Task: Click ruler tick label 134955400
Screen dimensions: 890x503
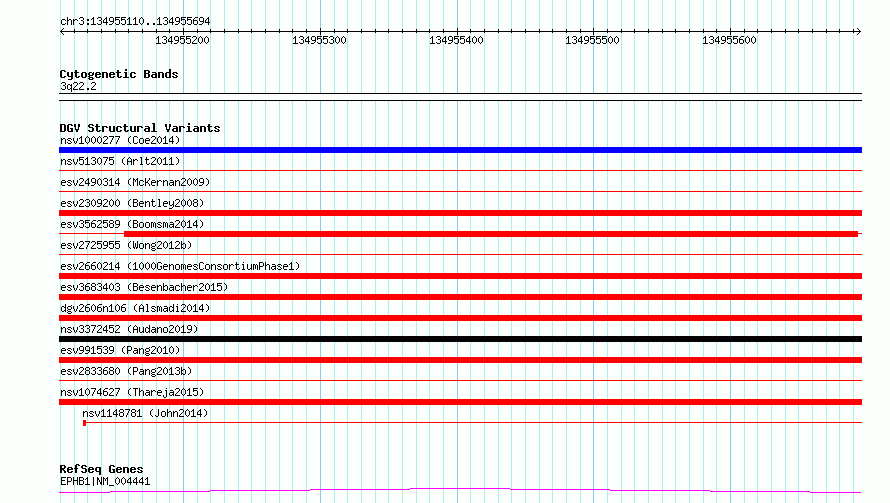Action: (456, 40)
